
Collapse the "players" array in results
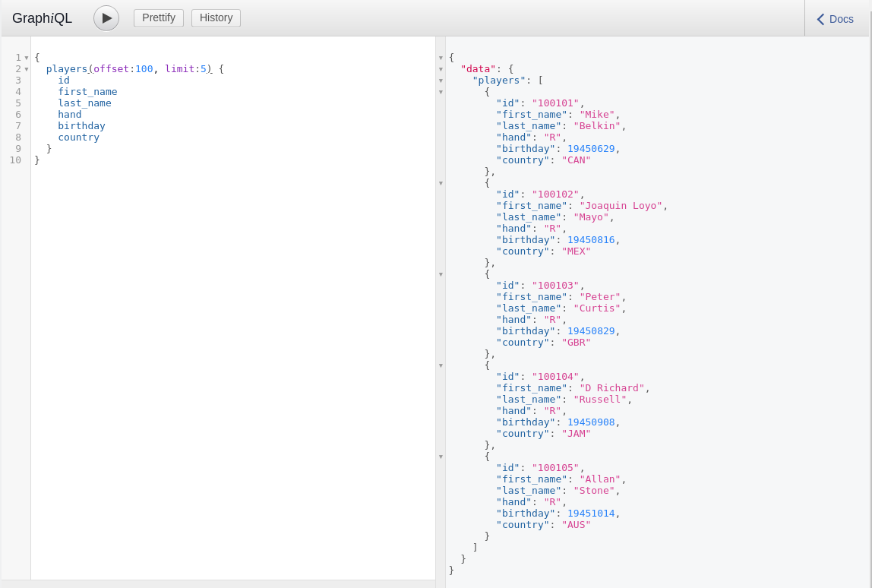click(441, 81)
